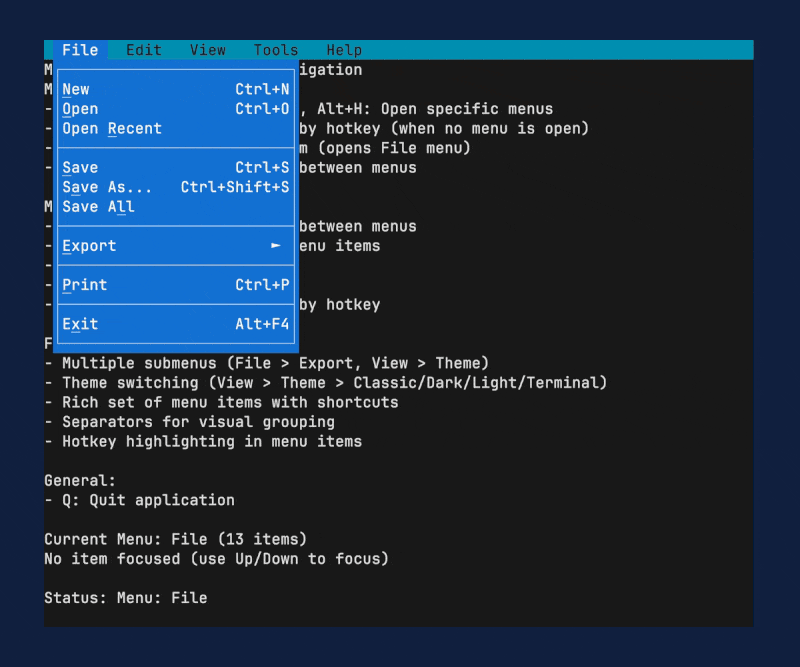This screenshot has width=800, height=667.
Task: Click the 'Status: Menu: File' status line
Action: coord(126,598)
